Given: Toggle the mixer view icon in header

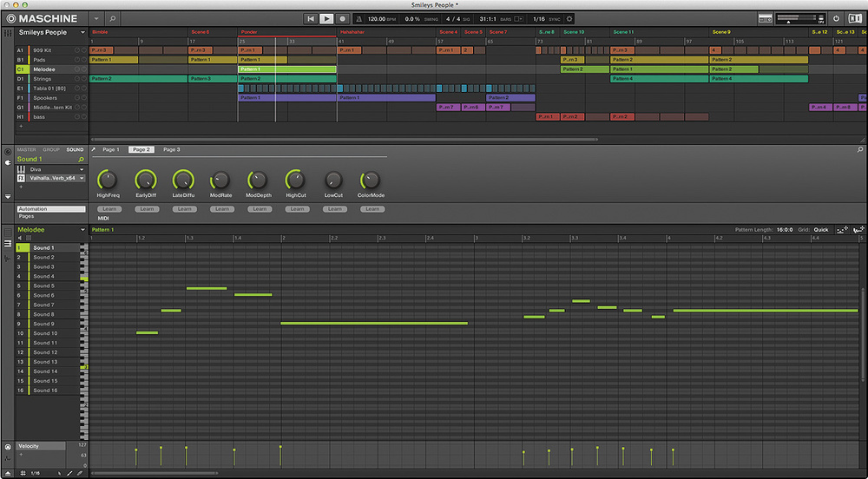Looking at the screenshot, I should click(765, 19).
